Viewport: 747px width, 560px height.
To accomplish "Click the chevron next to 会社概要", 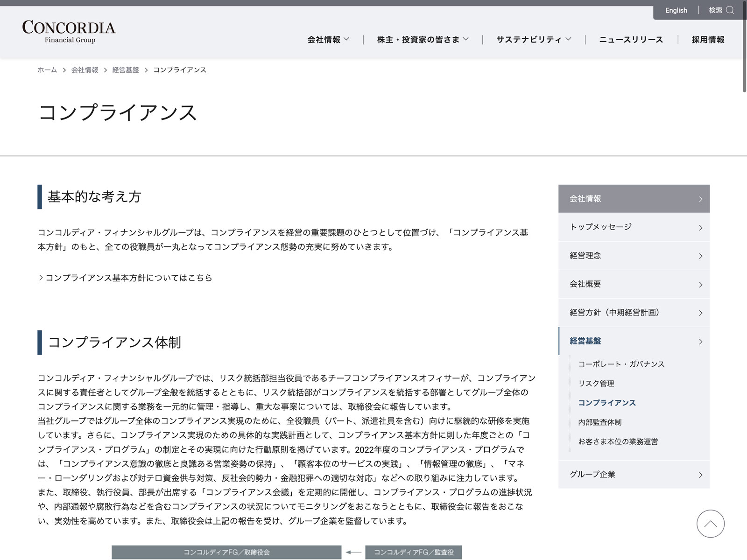I will pos(700,285).
